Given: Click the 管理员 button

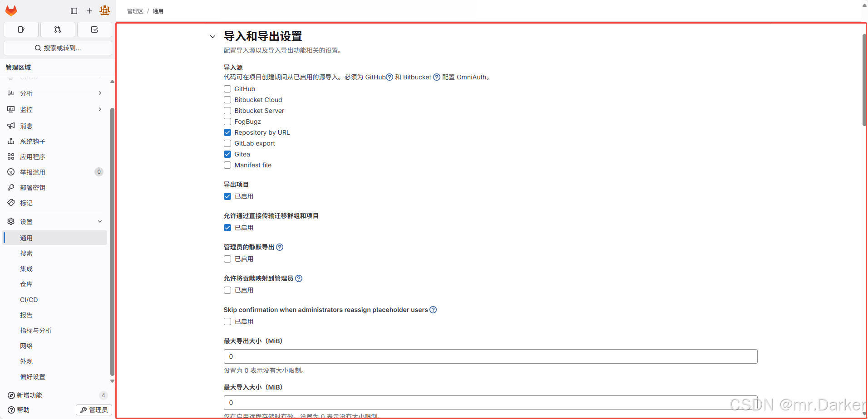Looking at the screenshot, I should pyautogui.click(x=94, y=410).
